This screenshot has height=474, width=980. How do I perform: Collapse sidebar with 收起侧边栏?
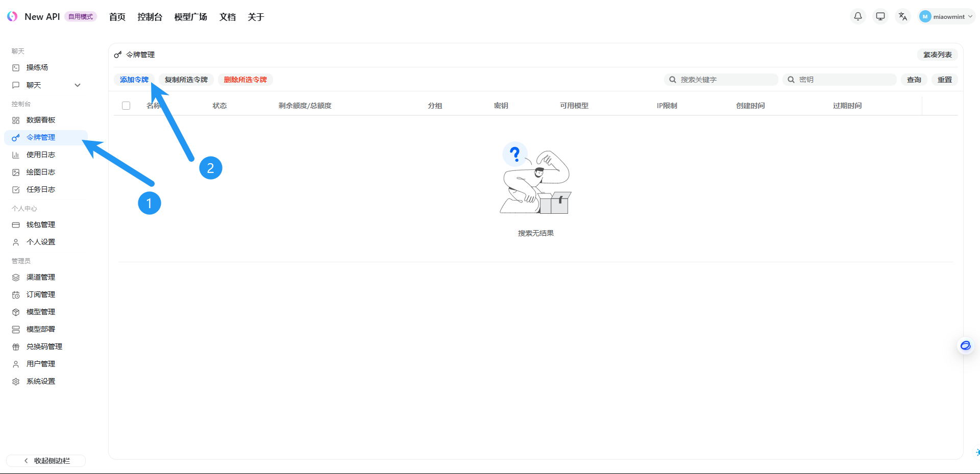tap(46, 461)
